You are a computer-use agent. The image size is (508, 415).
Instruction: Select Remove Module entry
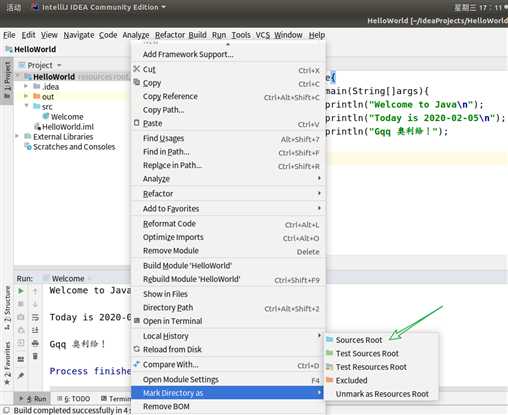click(x=228, y=251)
